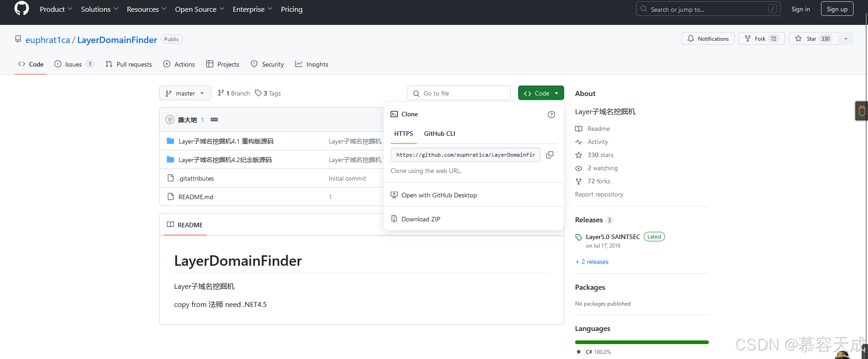Image resolution: width=868 pixels, height=359 pixels.
Task: Open the Initial commit message link
Action: coord(347,178)
